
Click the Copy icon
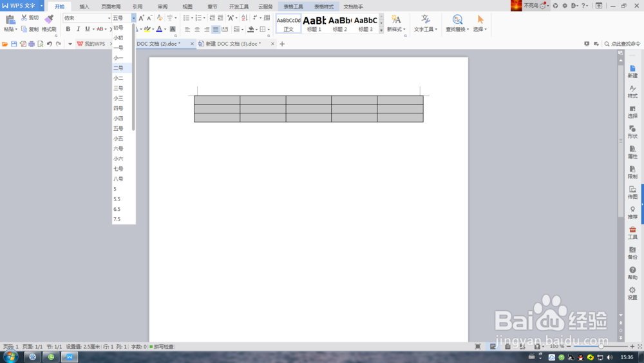click(24, 29)
